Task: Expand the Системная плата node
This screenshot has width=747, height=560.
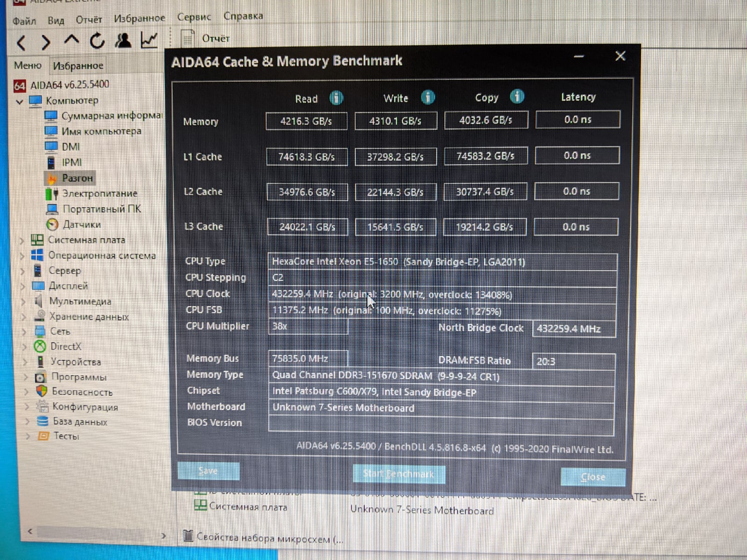Action: coord(22,241)
